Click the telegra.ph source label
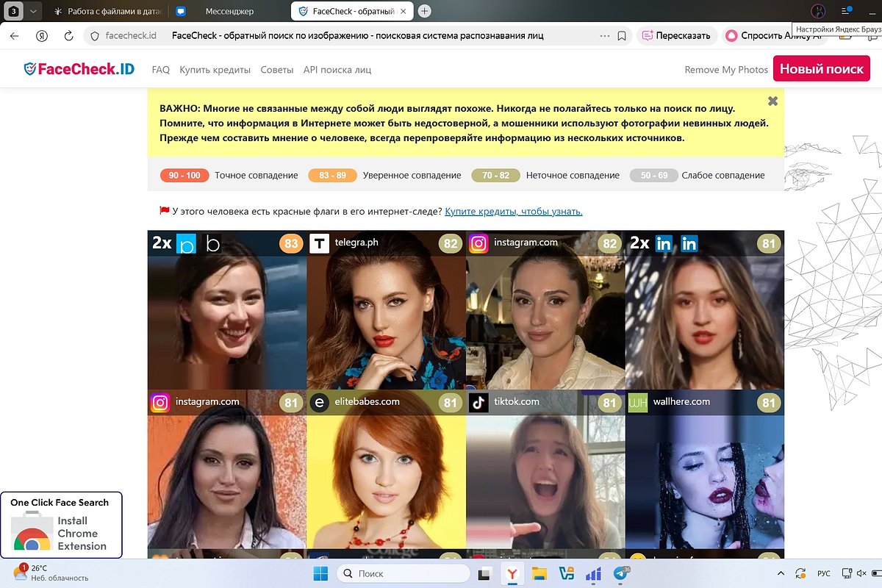The width and height of the screenshot is (882, 588). tap(356, 243)
